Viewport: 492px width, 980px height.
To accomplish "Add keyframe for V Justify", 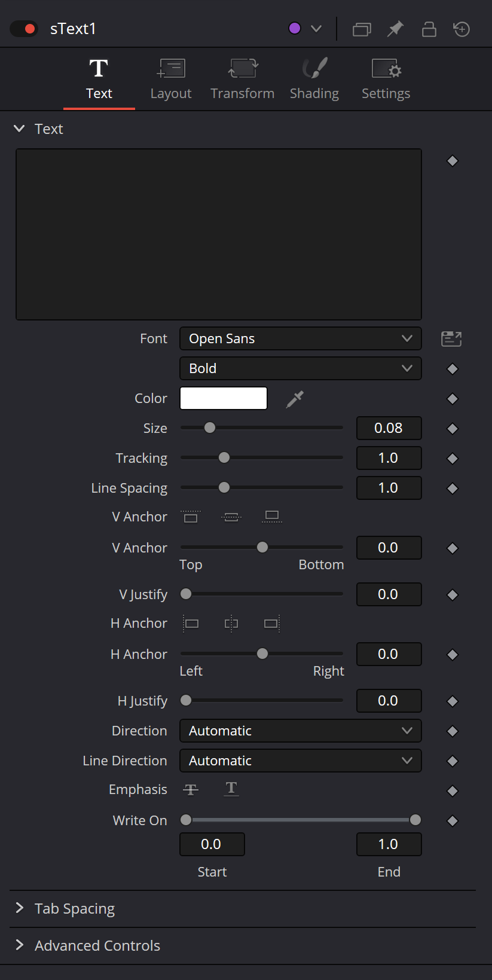I will coord(453,595).
